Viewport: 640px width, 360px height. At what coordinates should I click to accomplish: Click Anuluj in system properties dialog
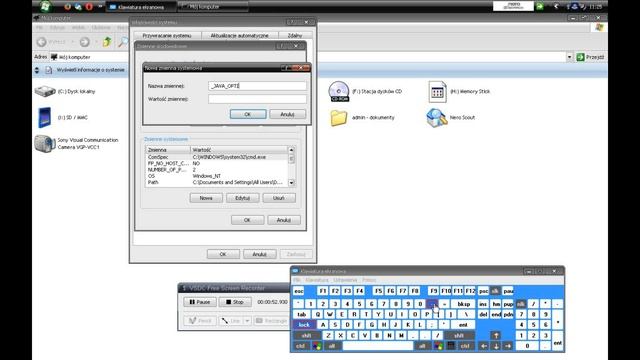(x=260, y=254)
